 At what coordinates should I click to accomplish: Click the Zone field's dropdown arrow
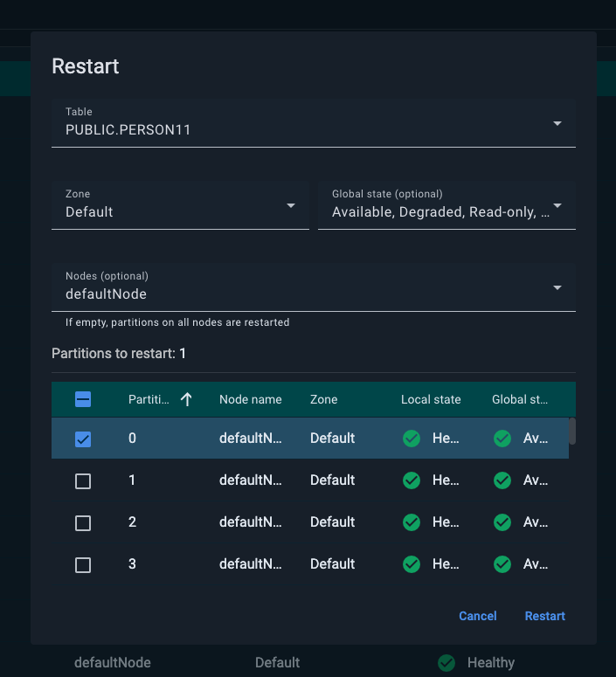tap(291, 205)
